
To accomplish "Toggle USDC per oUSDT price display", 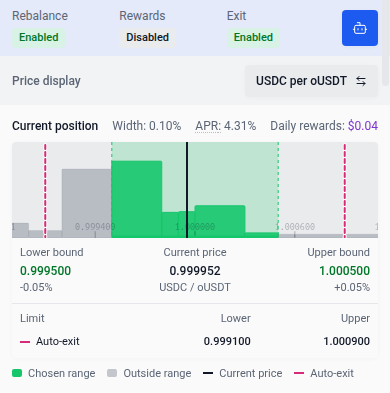I will click(x=311, y=81).
